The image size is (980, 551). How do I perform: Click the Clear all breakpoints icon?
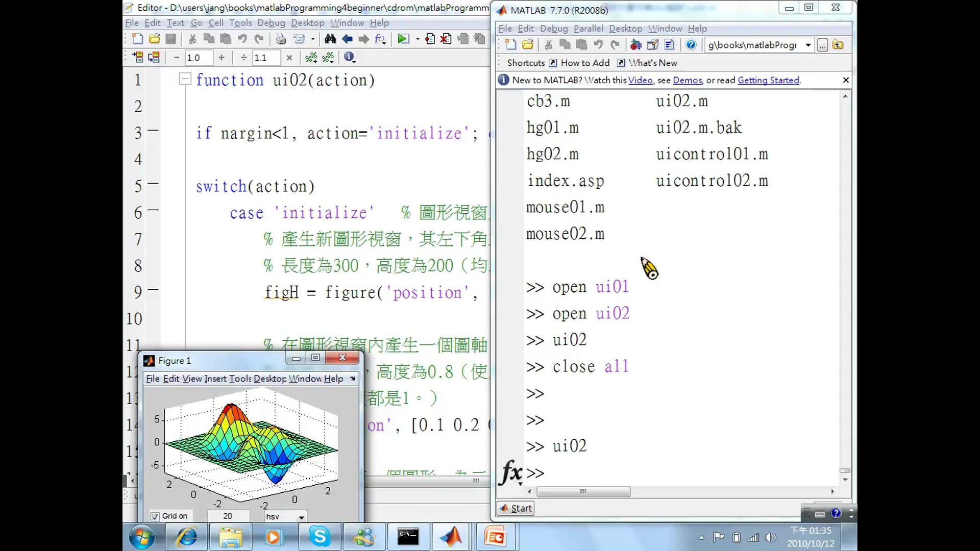coord(446,39)
